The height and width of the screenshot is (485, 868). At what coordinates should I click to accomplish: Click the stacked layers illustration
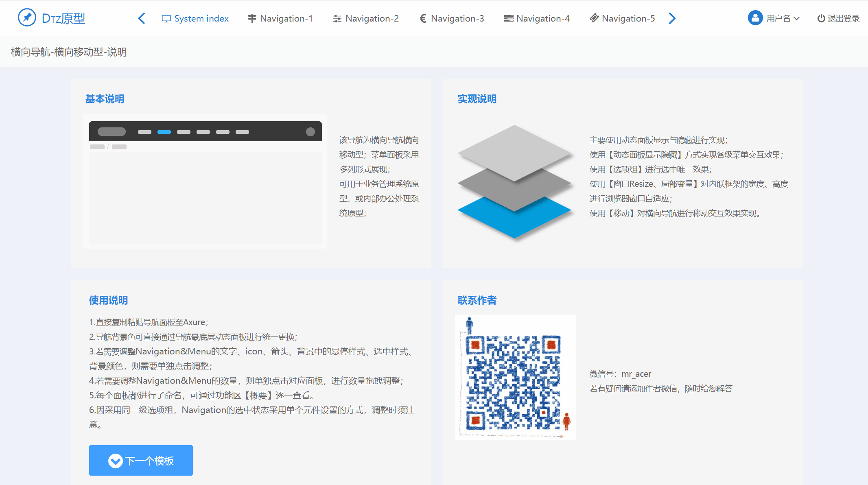click(x=514, y=182)
